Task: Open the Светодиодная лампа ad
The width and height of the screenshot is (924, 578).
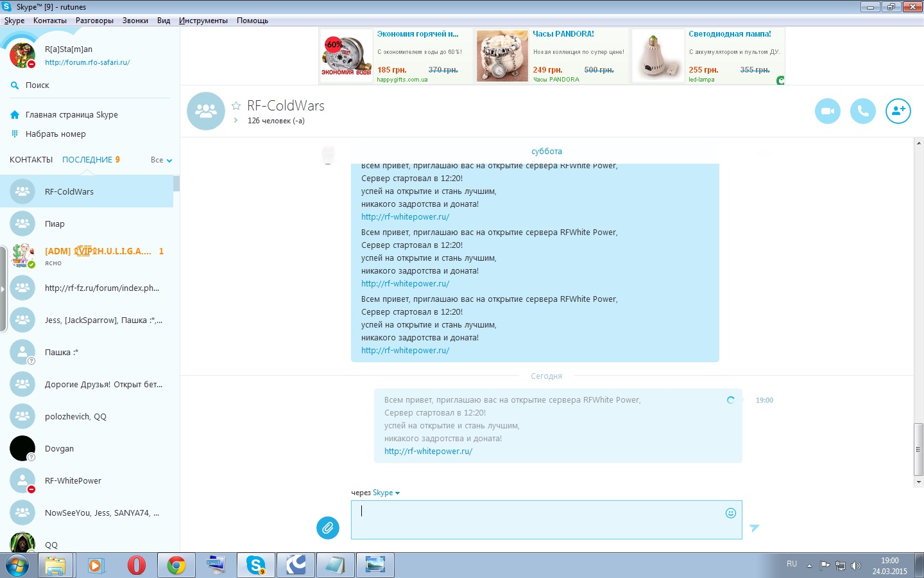Action: click(x=708, y=56)
